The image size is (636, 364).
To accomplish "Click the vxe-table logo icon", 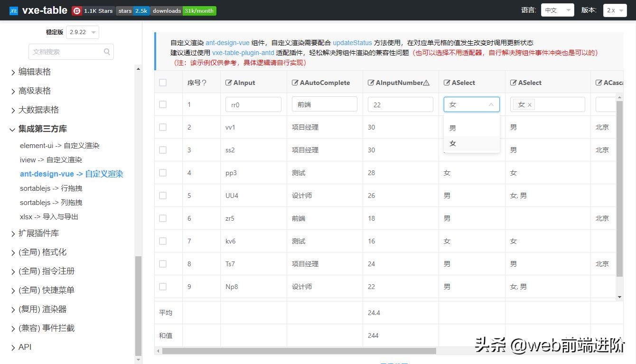I will coord(13,10).
